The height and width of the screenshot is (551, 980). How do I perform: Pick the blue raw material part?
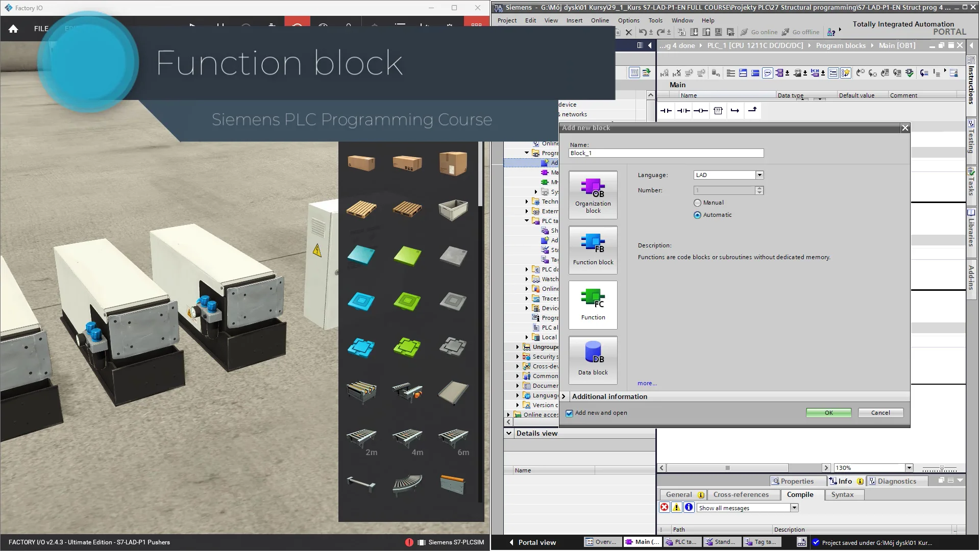(361, 255)
